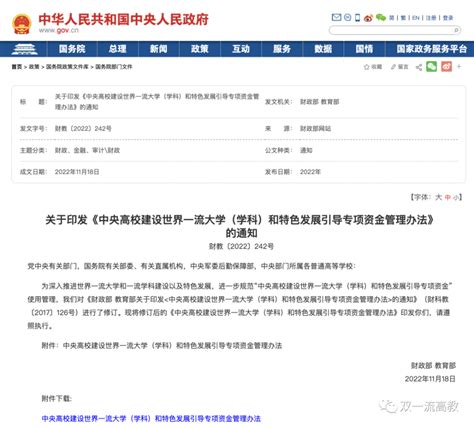Open the mobile phone version icon
Viewport: 474px width, 427px height.
[x=357, y=17]
